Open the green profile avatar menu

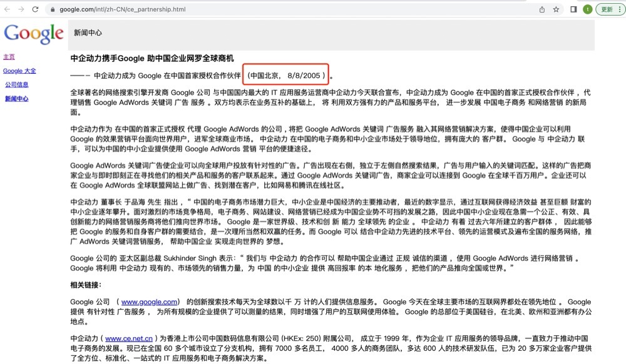click(587, 9)
